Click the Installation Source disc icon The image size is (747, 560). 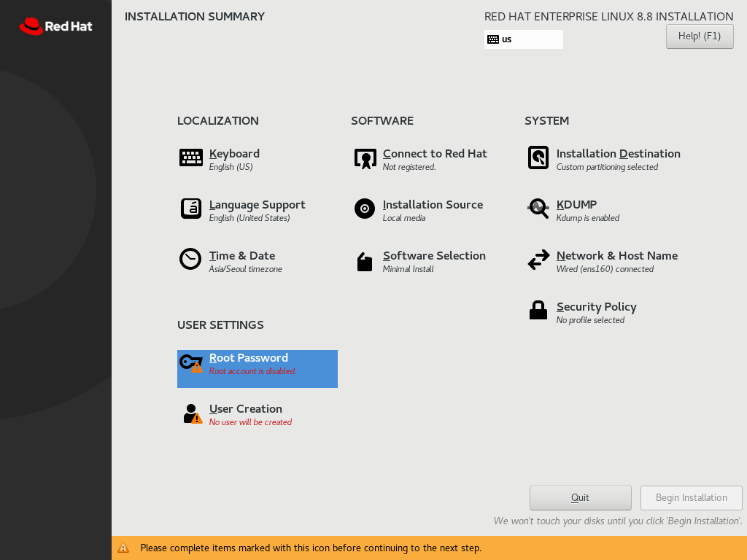pyautogui.click(x=365, y=209)
